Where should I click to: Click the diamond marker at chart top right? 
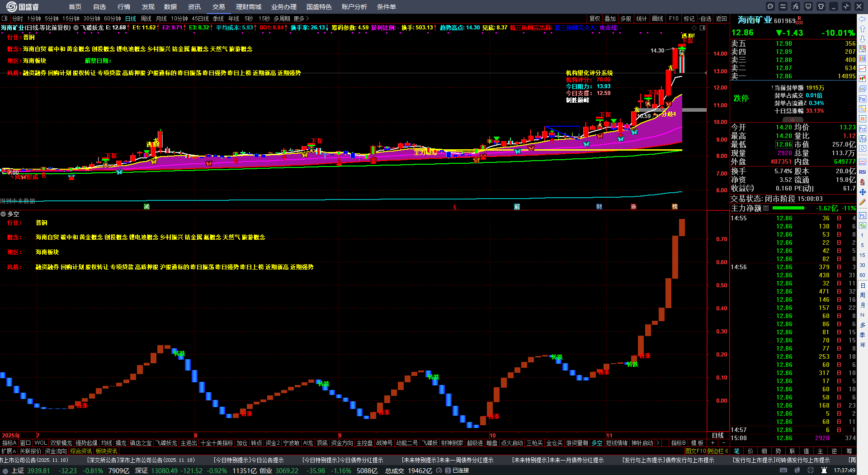[694, 28]
